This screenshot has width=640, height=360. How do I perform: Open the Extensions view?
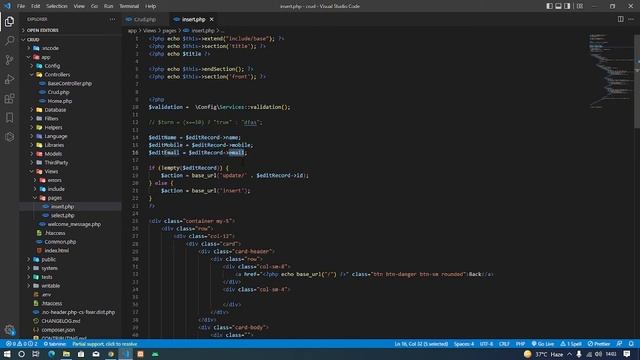click(9, 98)
